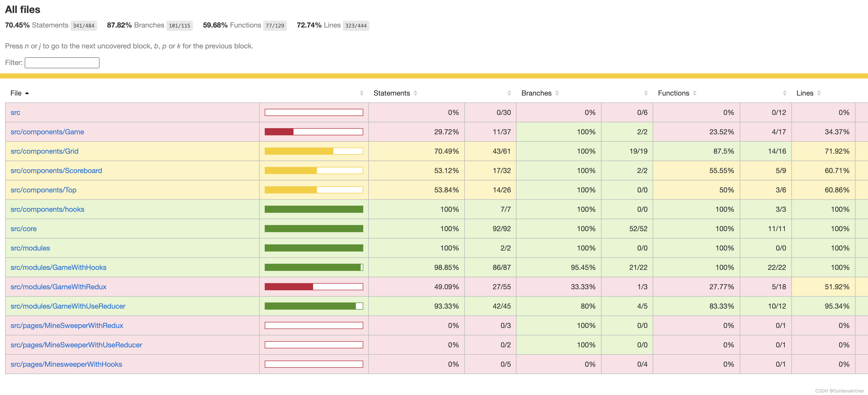
Task: Click the 87.82% Branches summary
Action: click(135, 25)
